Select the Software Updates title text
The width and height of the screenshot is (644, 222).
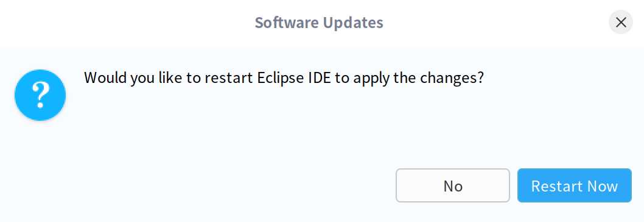click(x=319, y=22)
